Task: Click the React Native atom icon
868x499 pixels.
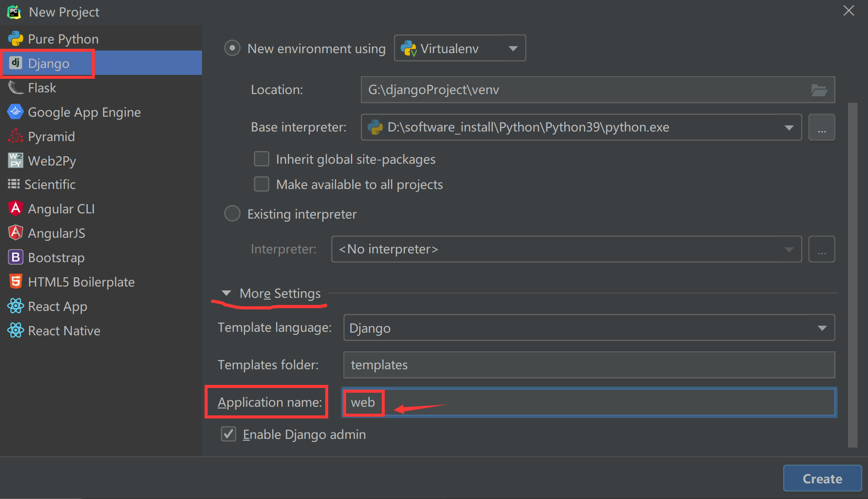Action: (16, 330)
